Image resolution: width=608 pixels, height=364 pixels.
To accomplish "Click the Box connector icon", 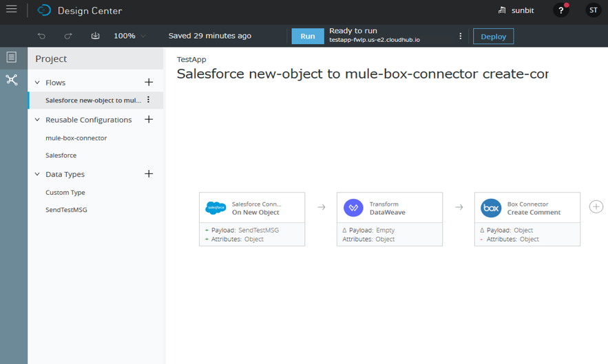I will click(x=491, y=208).
